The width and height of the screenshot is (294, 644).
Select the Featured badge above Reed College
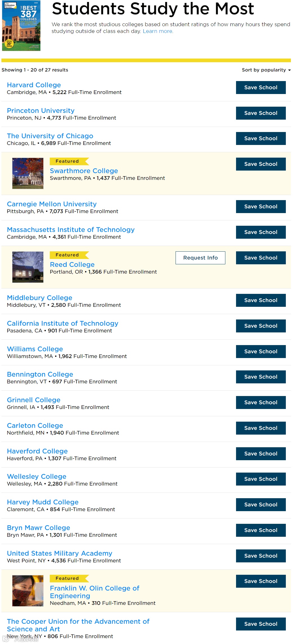tap(69, 255)
